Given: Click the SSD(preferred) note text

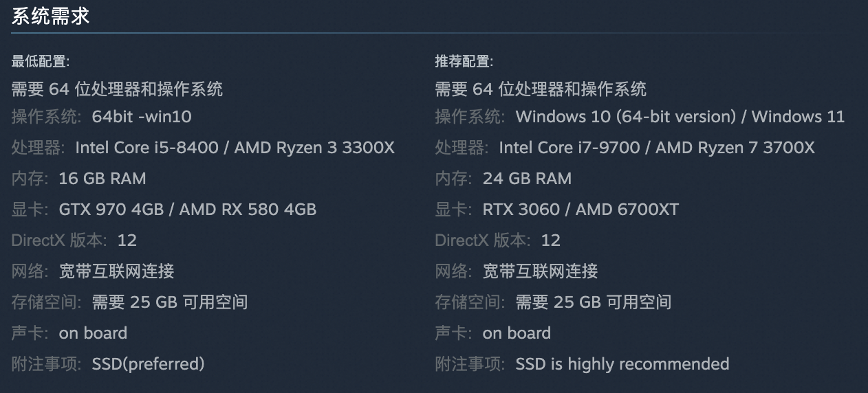Looking at the screenshot, I should 148,364.
